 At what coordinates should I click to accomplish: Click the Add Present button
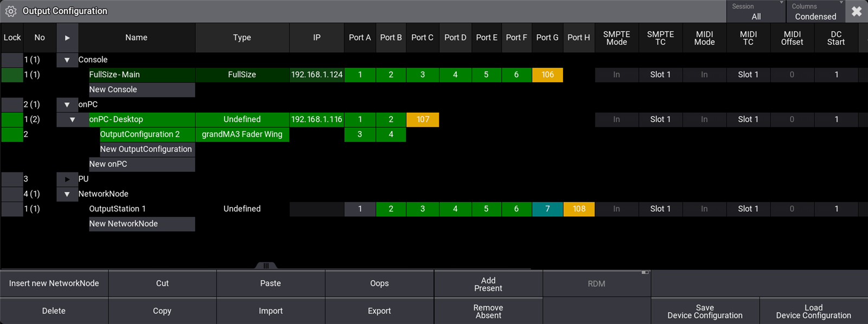(x=488, y=284)
